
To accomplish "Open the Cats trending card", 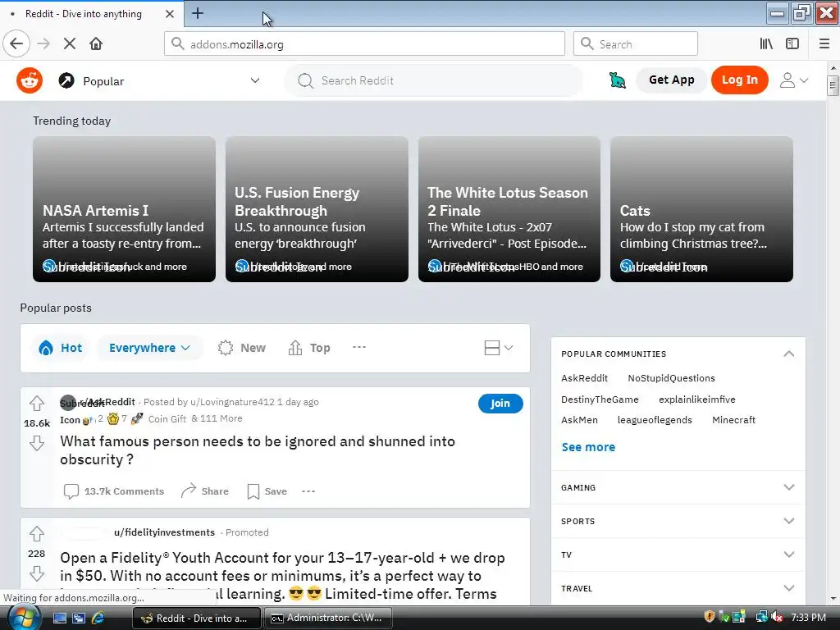I will [701, 209].
